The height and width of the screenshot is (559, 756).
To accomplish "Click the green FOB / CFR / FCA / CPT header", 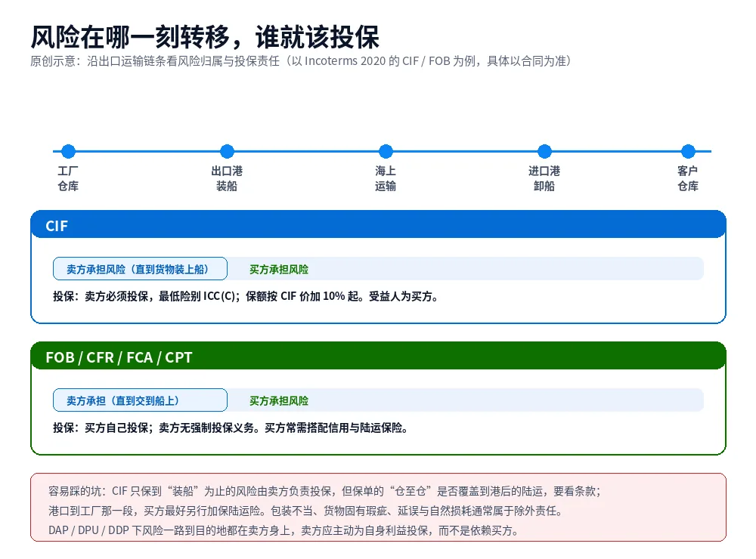I will point(378,356).
